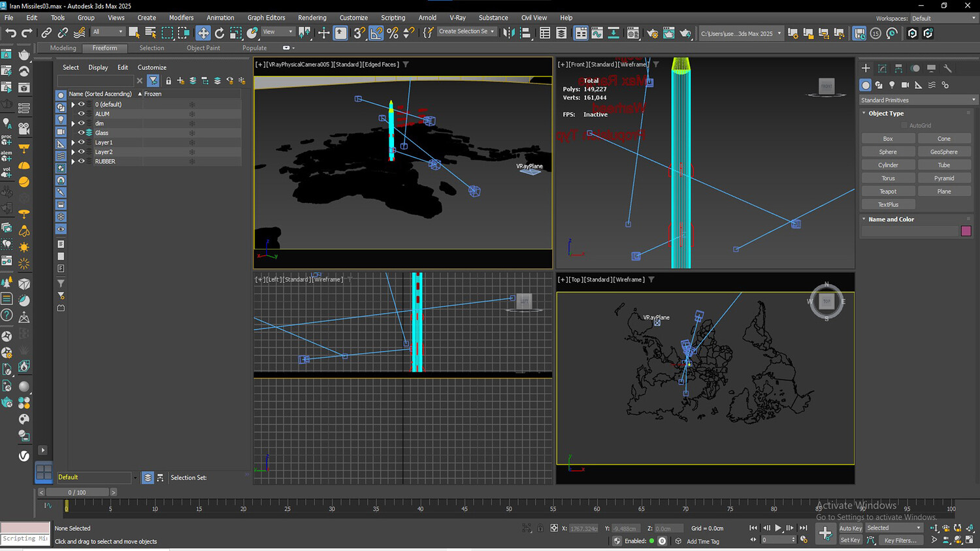Screen dimensions: 980x551
Task: Click the Auto Key button
Action: [x=850, y=528]
